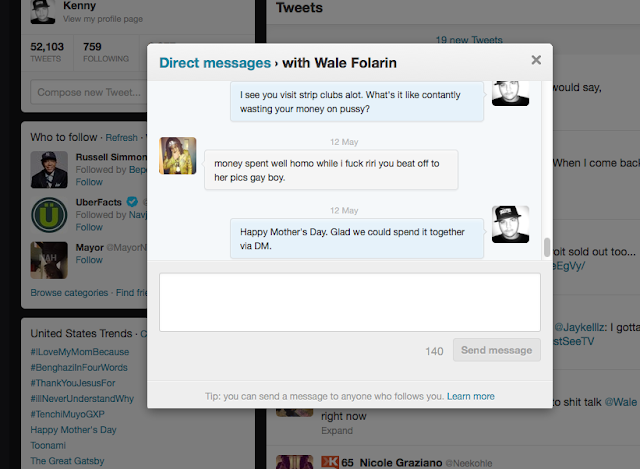Click Nicole Graziano's avatar

(294, 462)
